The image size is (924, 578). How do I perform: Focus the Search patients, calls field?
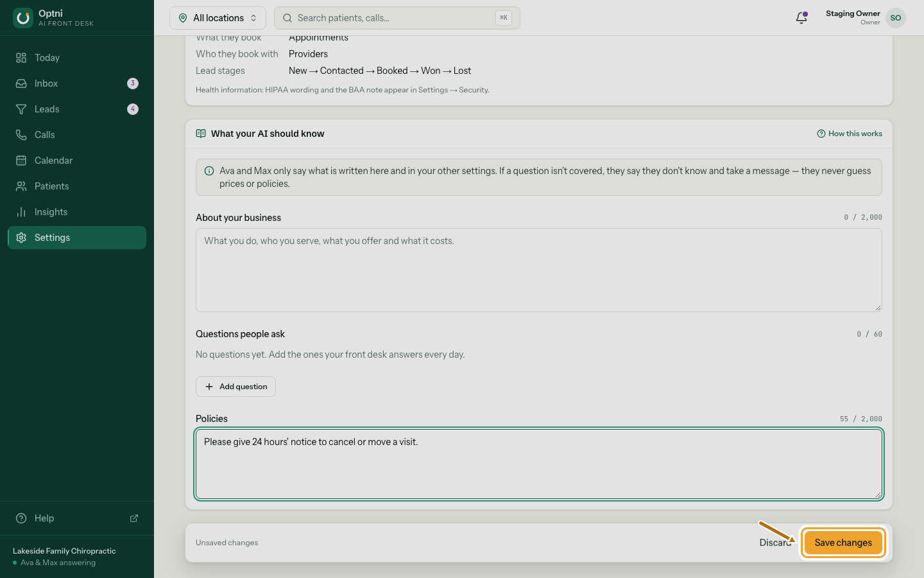click(397, 18)
